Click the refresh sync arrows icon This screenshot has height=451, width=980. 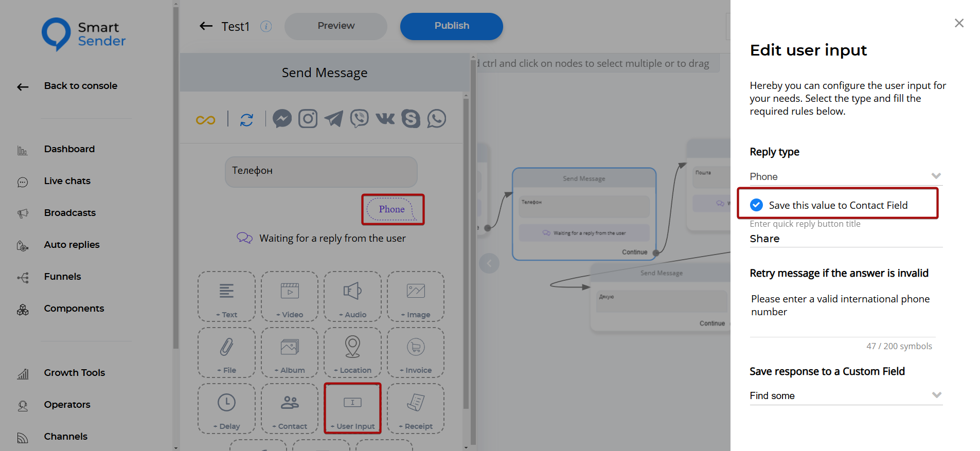coord(247,120)
